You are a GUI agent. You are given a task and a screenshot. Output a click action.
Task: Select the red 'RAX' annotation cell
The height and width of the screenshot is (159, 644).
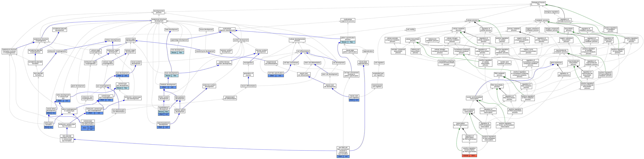(473, 156)
